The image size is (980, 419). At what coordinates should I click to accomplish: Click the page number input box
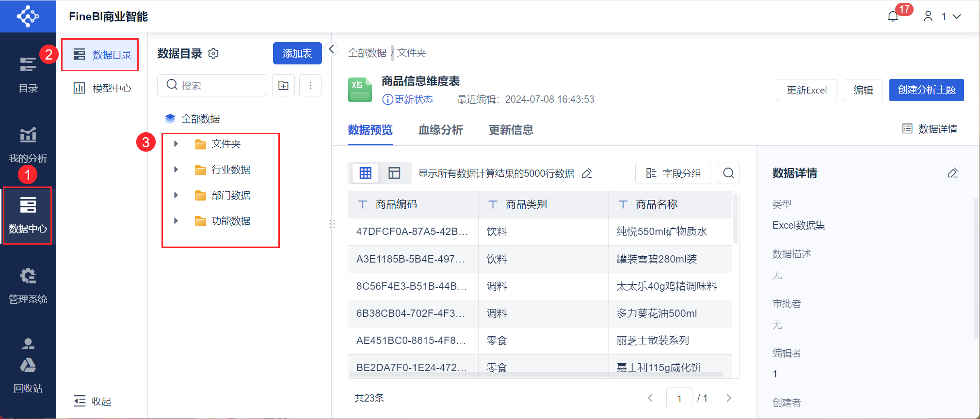coord(679,398)
